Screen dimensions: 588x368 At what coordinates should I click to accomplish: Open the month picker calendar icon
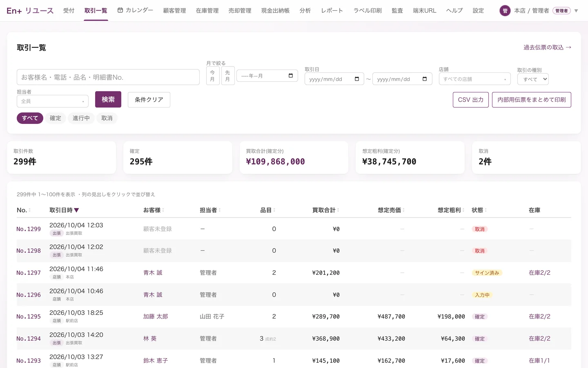coord(291,76)
